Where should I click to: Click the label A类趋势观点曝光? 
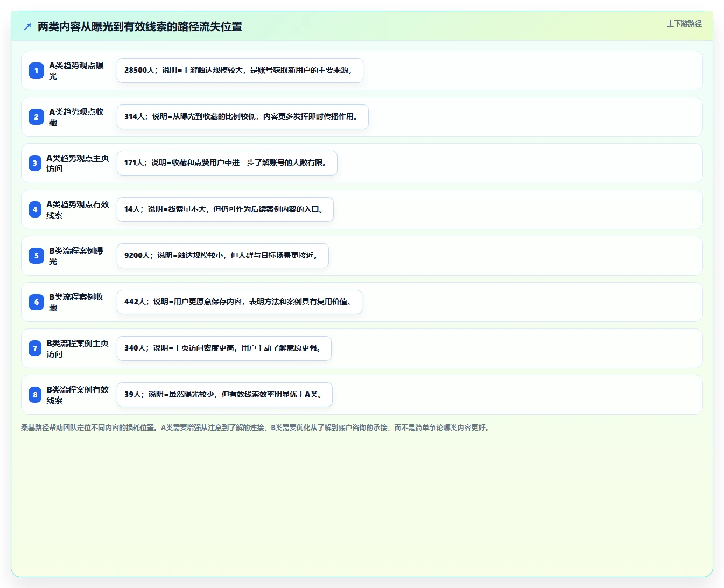pyautogui.click(x=76, y=71)
